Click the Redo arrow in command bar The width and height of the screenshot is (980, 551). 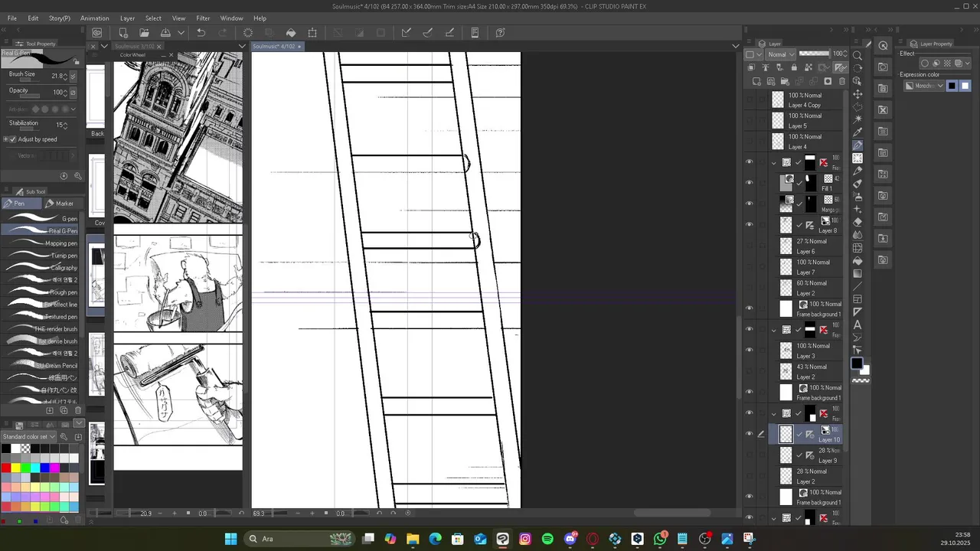pos(223,33)
